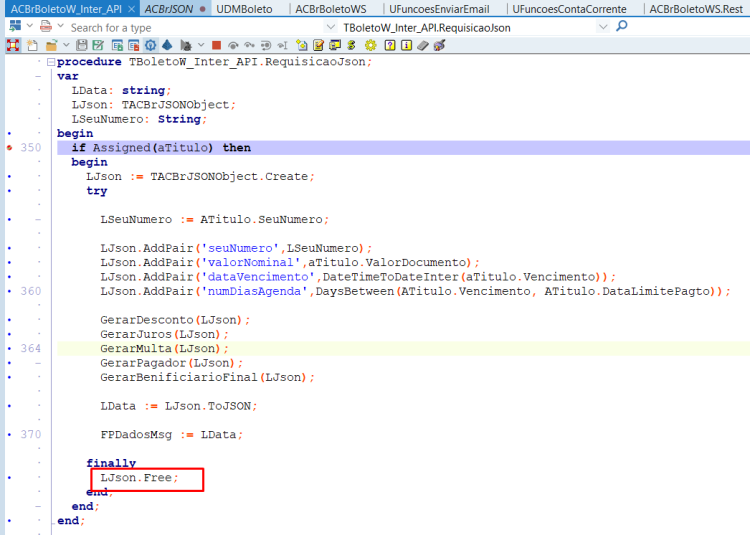Viewport: 750px width, 535px height.
Task: Click the new file icon
Action: coord(32,45)
